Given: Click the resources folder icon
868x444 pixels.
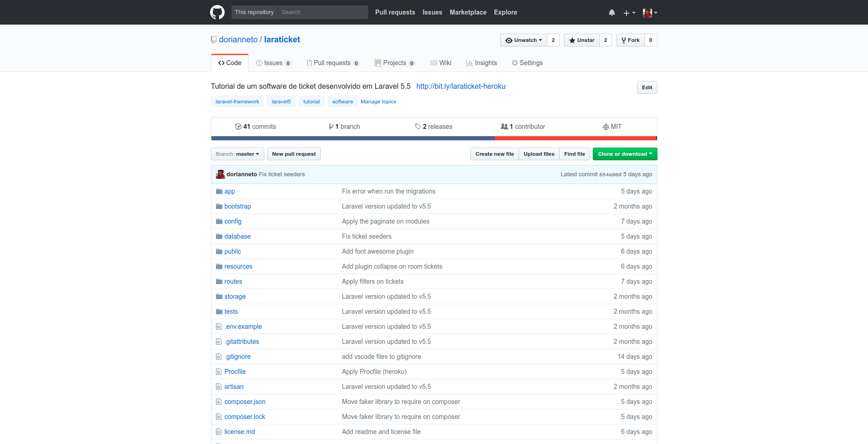Looking at the screenshot, I should click(219, 266).
